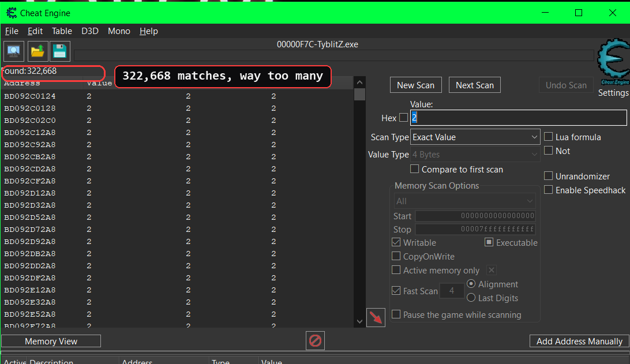Select address row BD092C02C0
The height and width of the screenshot is (364, 630).
point(177,120)
